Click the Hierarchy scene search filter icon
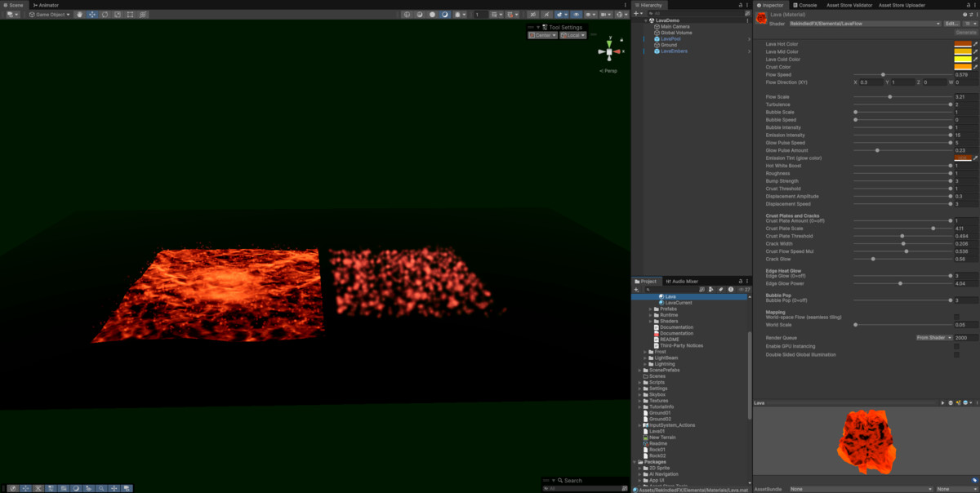This screenshot has height=493, width=980. click(747, 13)
